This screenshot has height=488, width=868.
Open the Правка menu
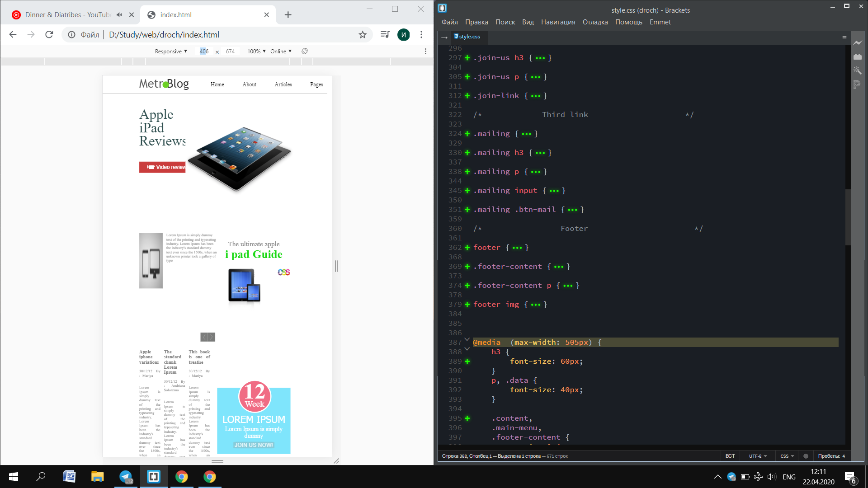(x=476, y=22)
